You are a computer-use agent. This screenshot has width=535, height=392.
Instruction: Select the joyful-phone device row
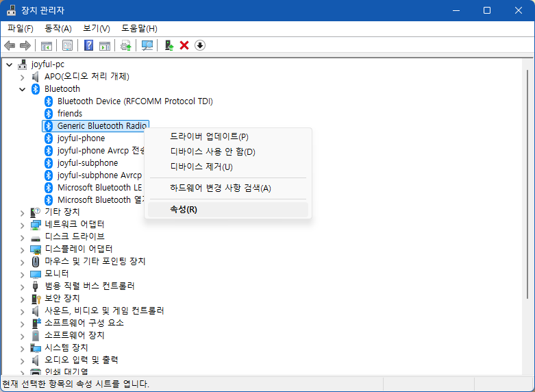tap(82, 138)
